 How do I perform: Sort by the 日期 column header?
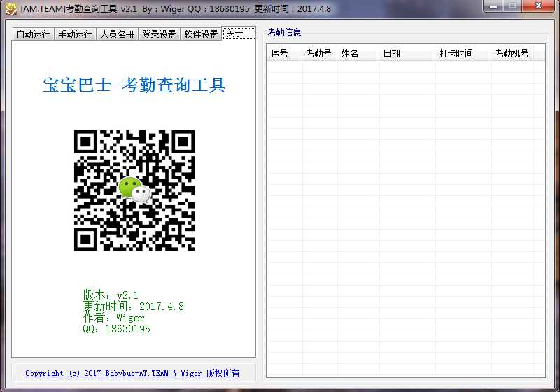coord(407,54)
